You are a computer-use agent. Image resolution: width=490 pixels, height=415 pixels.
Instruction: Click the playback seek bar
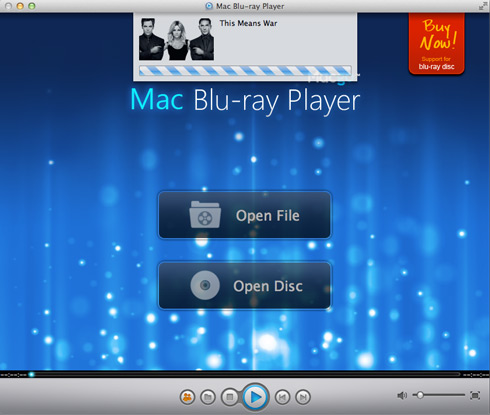point(245,374)
